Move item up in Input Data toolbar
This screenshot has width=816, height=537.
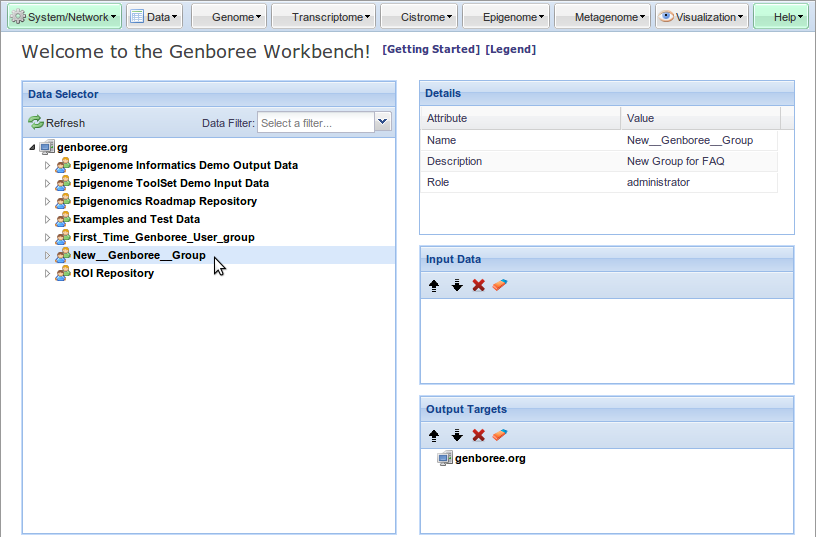click(x=434, y=286)
